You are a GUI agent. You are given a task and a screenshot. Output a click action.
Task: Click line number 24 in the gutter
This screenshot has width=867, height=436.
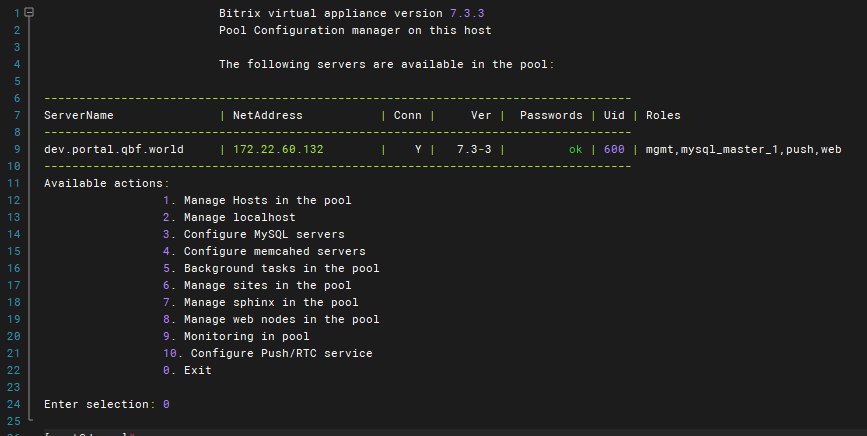[x=13, y=404]
